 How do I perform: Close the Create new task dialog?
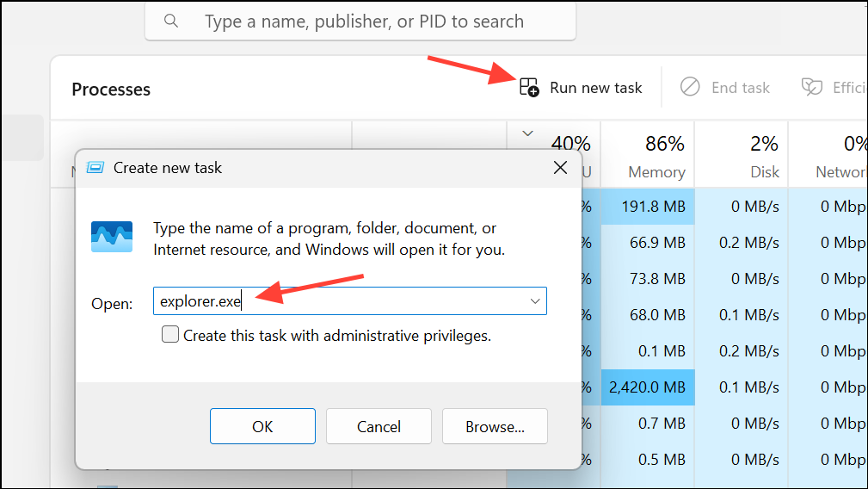(x=560, y=168)
